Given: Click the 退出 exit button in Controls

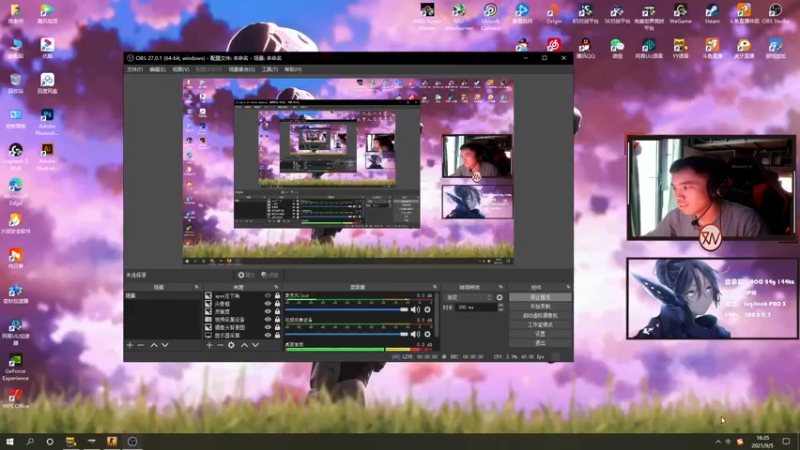Looking at the screenshot, I should (x=540, y=343).
